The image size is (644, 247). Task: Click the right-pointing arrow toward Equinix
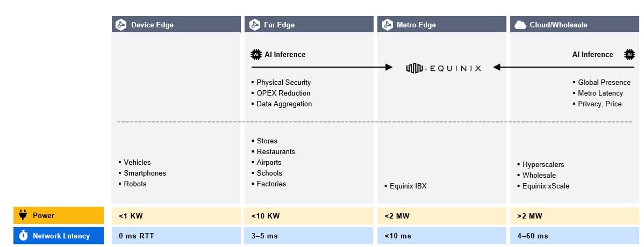pos(323,67)
